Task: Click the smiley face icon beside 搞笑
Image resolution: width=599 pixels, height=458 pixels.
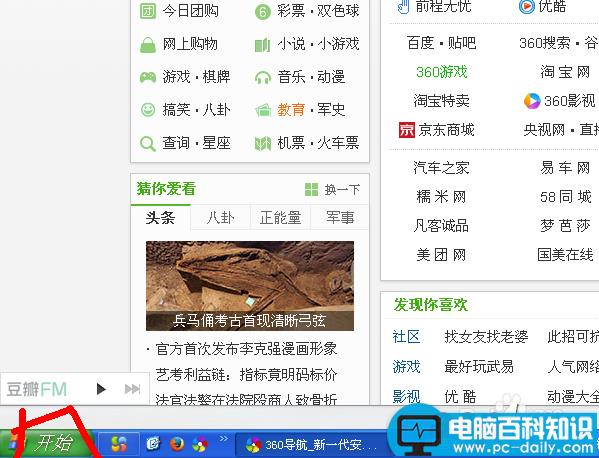Action: click(x=148, y=110)
